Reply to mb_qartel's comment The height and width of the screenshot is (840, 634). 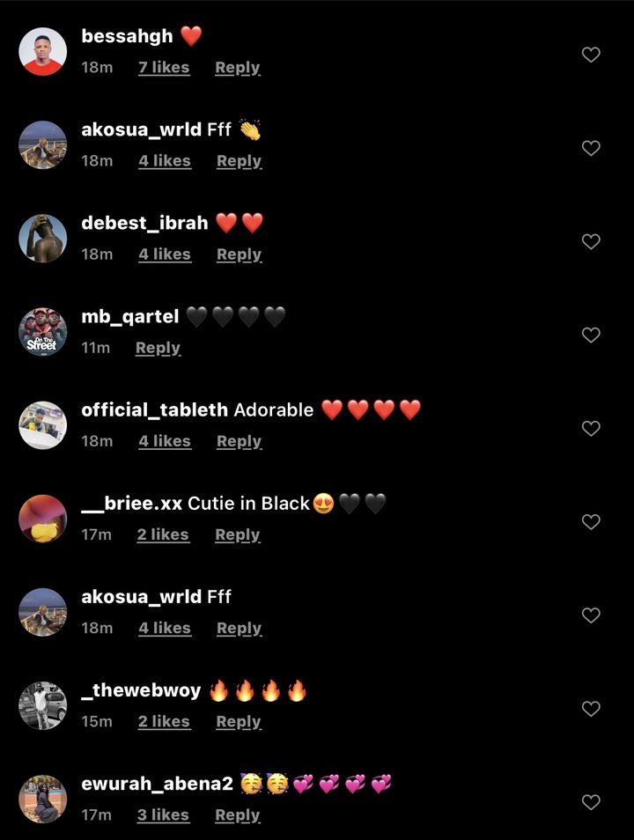tap(158, 348)
